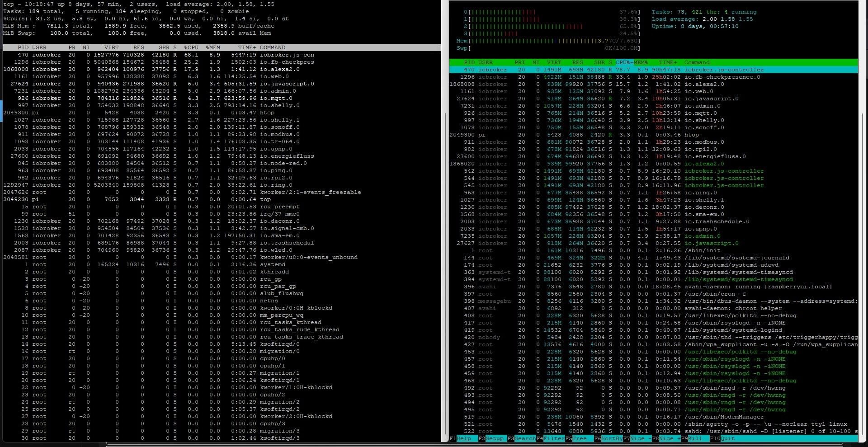Viewport: 868px width, 447px height.
Task: Click the VIRT column header in htop
Action: click(554, 62)
